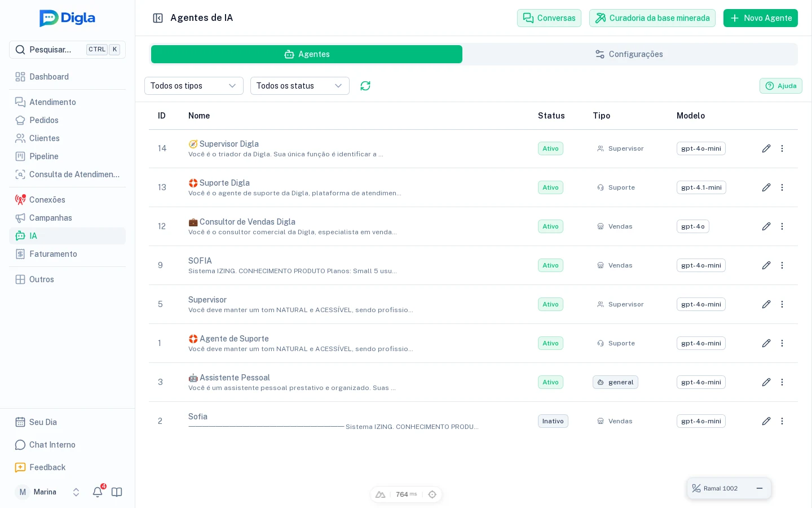Edit the Supervisor Digla agent
The height and width of the screenshot is (508, 812).
pos(766,148)
